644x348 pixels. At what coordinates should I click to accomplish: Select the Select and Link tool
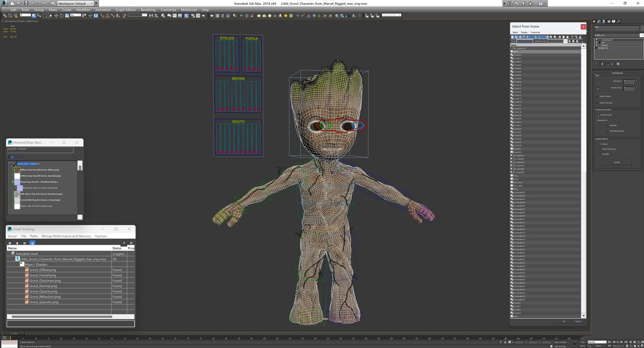click(x=5, y=15)
